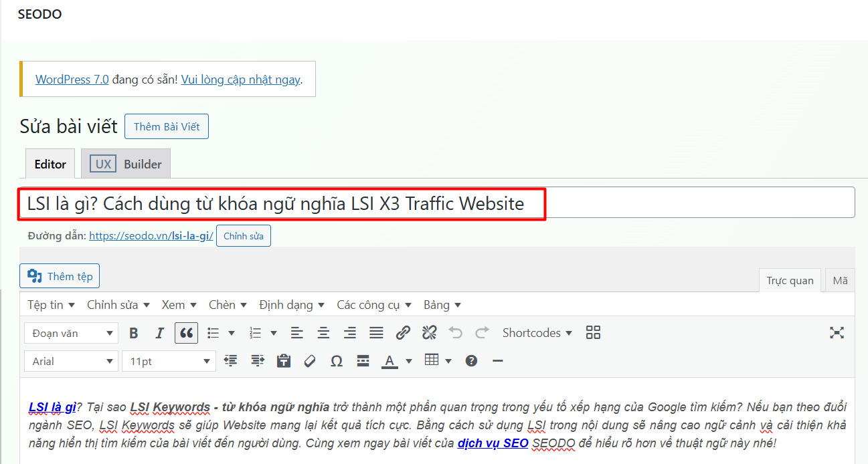This screenshot has height=464, width=868.
Task: Open the Định dạng menu
Action: [x=292, y=305]
